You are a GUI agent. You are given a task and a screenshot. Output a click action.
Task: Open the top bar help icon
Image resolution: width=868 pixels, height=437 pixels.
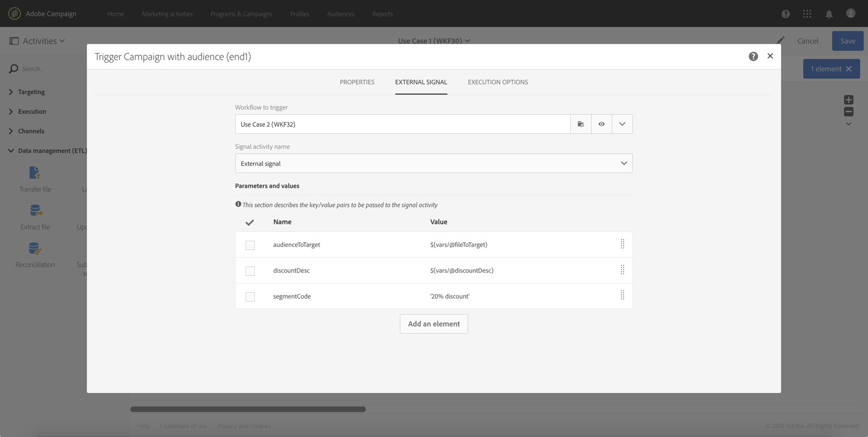785,14
